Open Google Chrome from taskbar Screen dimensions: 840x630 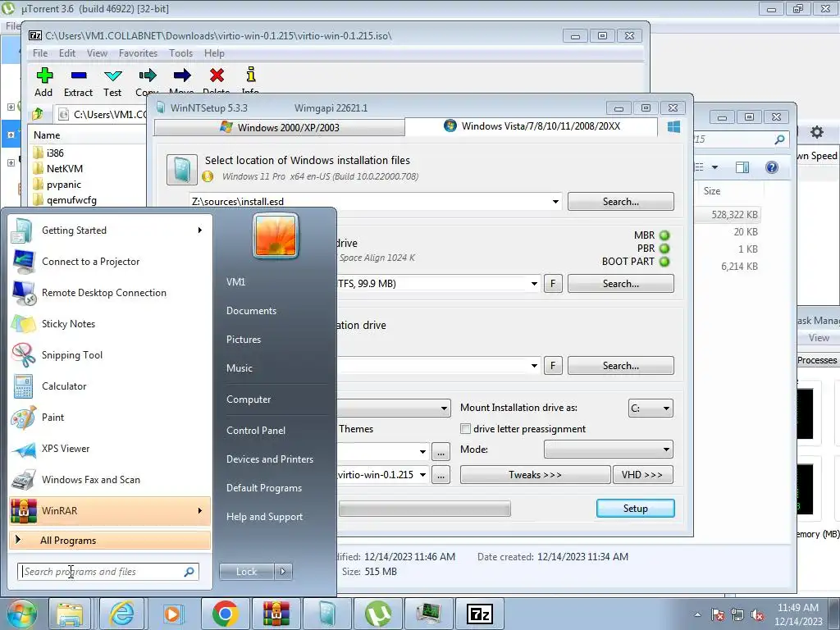click(225, 614)
